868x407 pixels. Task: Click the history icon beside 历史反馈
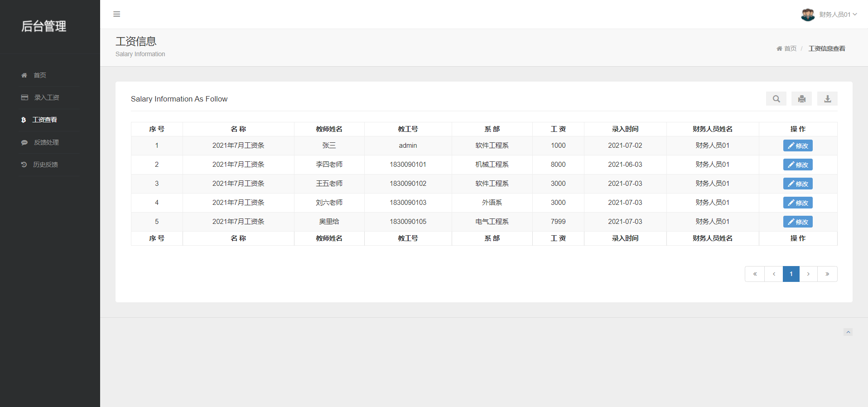[24, 165]
